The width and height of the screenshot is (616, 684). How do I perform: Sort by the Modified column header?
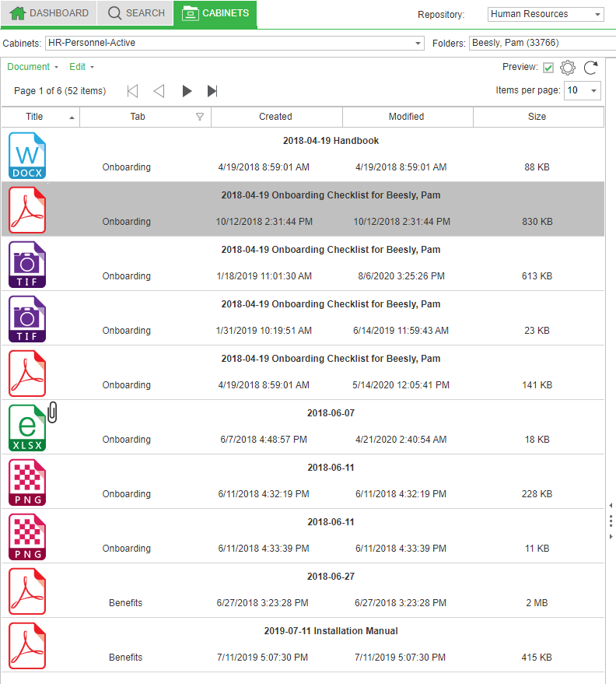pos(408,117)
